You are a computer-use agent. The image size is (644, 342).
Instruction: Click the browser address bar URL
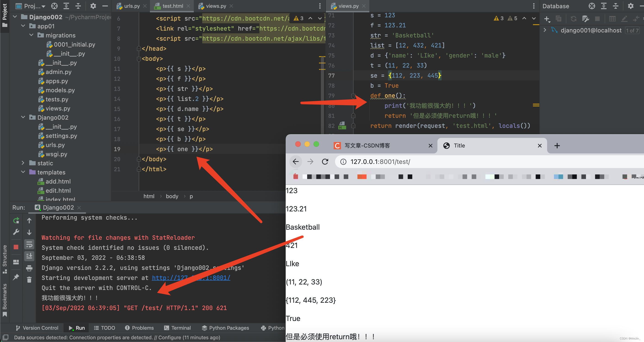coord(380,162)
